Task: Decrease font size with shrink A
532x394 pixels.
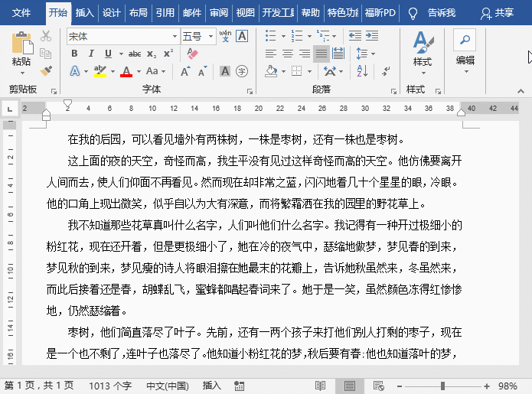Action: (x=203, y=71)
